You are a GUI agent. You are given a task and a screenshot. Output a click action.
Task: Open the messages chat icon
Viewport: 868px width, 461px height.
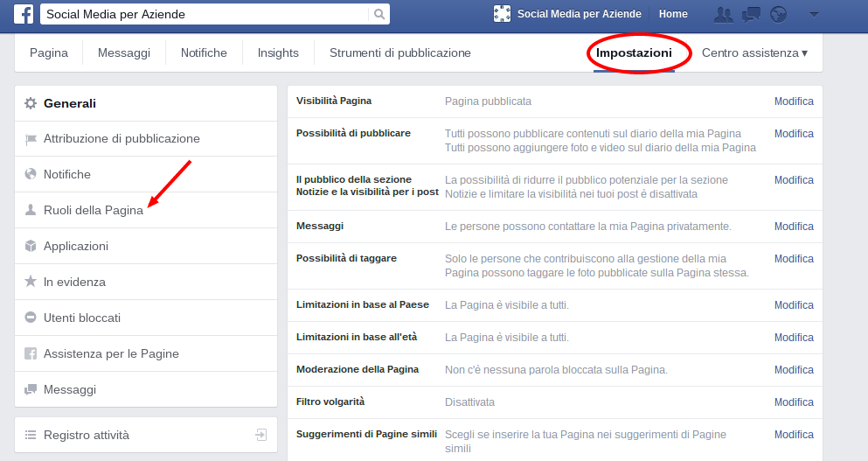(750, 14)
